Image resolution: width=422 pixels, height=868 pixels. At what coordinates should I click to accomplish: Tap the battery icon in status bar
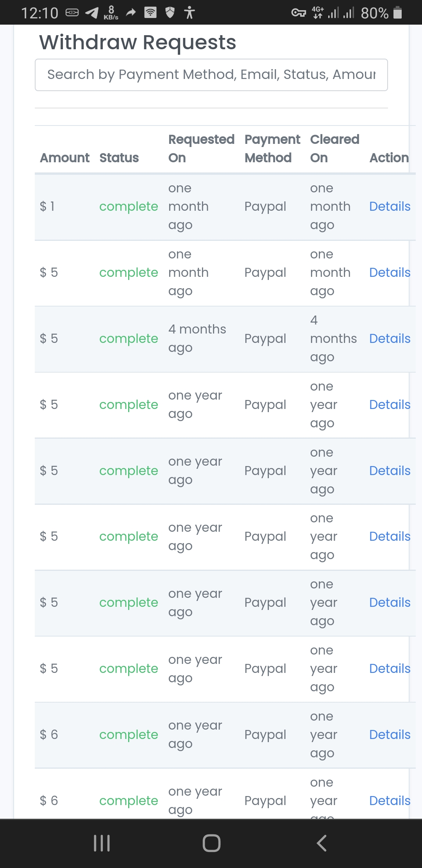397,13
